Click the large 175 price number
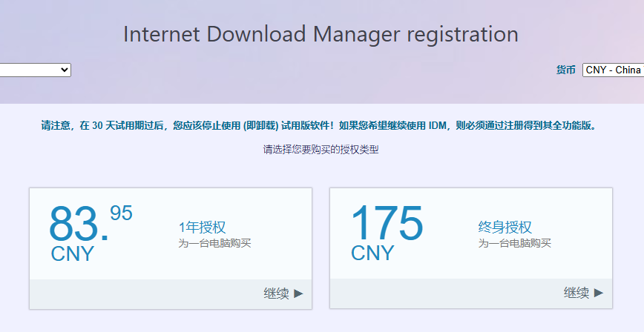 (386, 224)
